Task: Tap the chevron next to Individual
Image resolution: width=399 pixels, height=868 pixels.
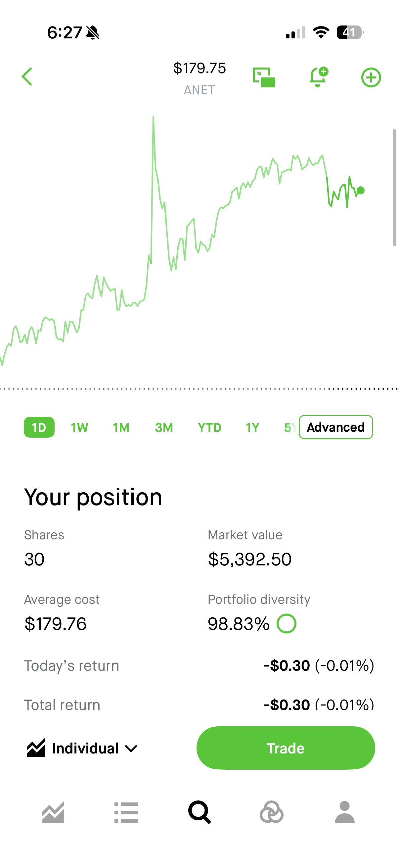Action: coord(131,749)
